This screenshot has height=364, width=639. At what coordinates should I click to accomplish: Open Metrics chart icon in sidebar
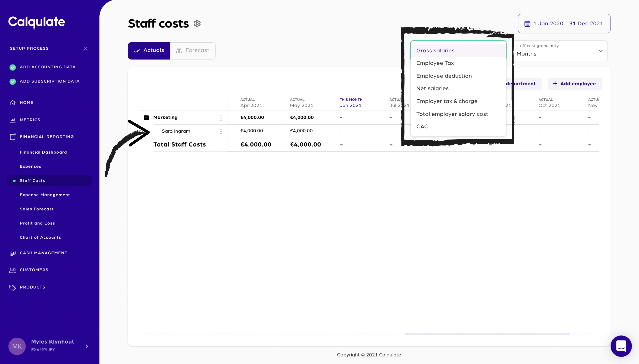13,120
